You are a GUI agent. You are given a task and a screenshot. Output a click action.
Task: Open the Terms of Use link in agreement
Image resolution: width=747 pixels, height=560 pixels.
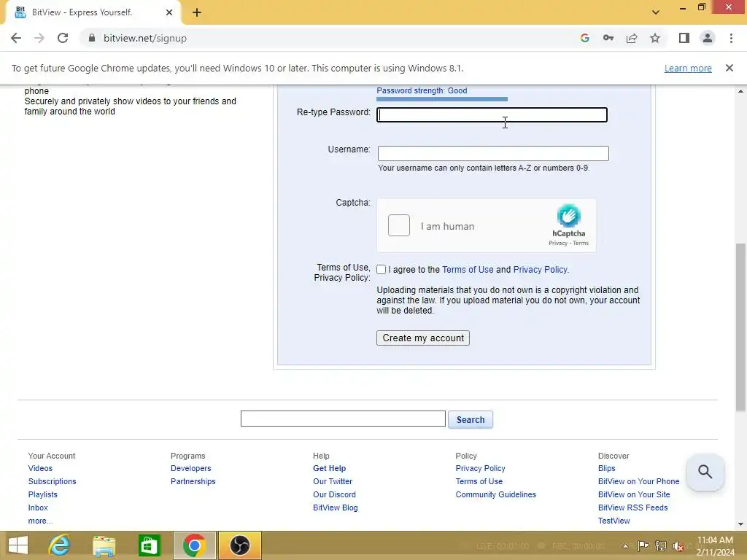pyautogui.click(x=468, y=270)
